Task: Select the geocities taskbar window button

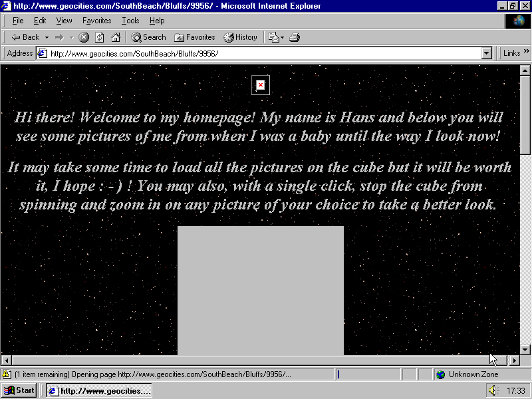Action: pos(98,391)
